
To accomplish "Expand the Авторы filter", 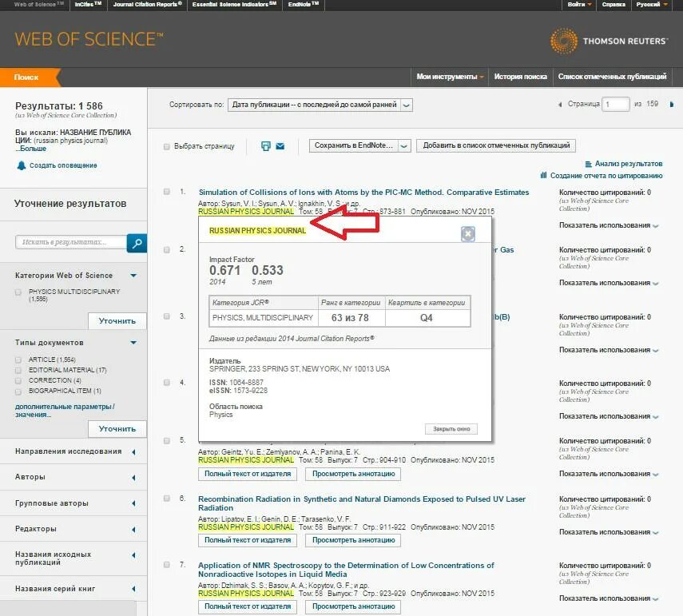I will coord(133,478).
